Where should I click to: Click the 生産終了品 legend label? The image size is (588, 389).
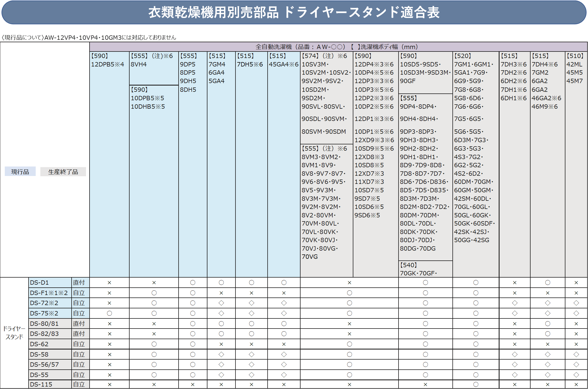coord(63,172)
